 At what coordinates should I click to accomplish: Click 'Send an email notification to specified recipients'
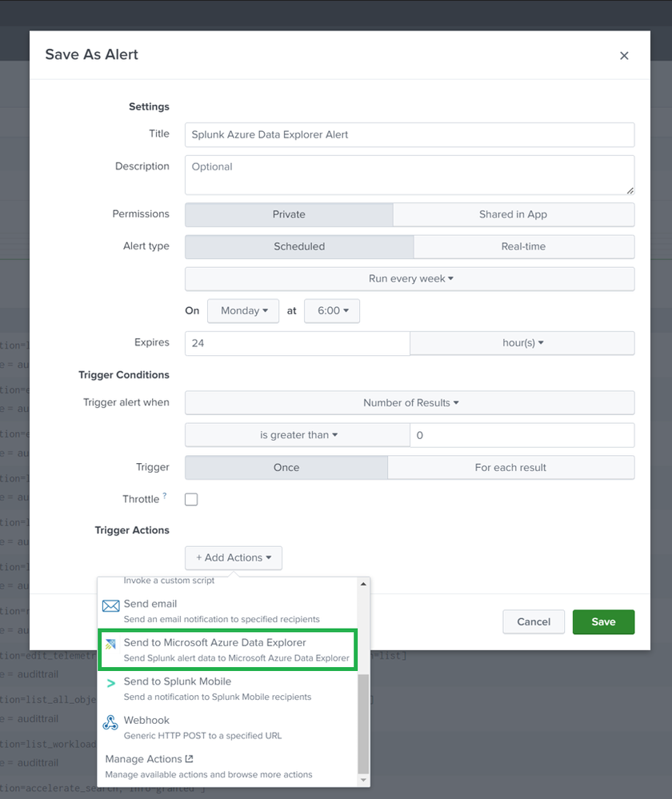pyautogui.click(x=222, y=619)
